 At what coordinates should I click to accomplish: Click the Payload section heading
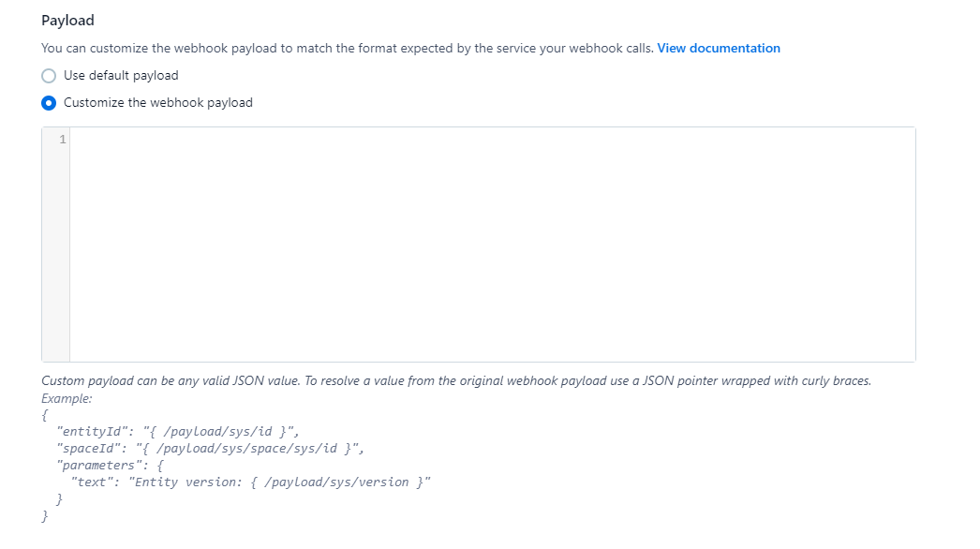point(67,20)
